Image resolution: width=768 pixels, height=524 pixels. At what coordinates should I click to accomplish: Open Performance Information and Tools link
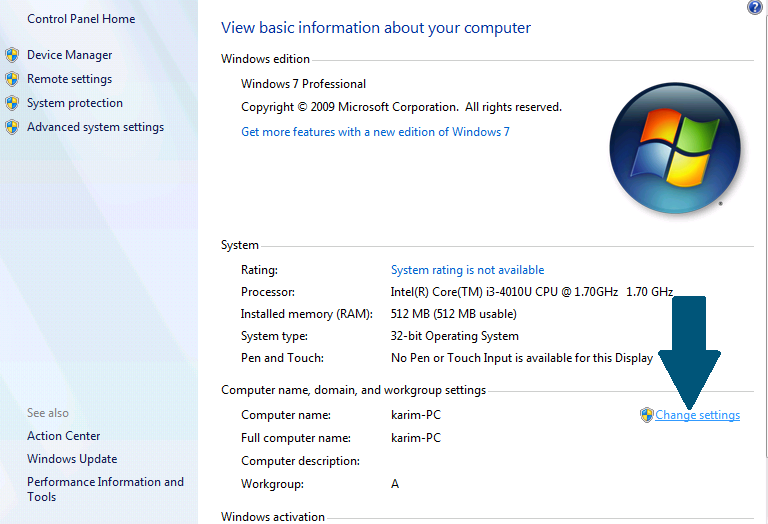[x=105, y=489]
